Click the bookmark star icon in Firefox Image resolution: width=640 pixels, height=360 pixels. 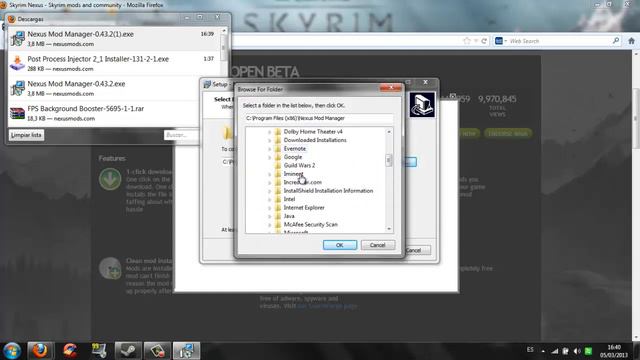coord(467,41)
